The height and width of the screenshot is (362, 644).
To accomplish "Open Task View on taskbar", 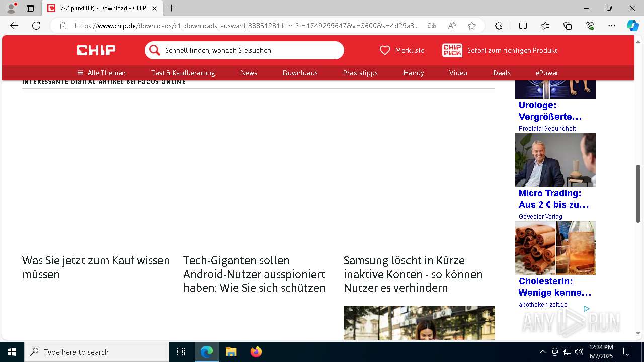I will pos(181,352).
